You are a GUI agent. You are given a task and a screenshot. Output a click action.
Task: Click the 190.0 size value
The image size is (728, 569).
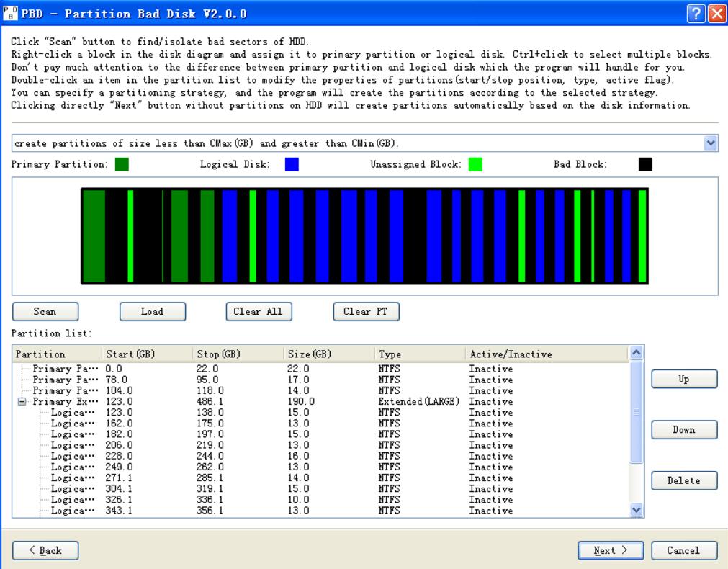(301, 401)
